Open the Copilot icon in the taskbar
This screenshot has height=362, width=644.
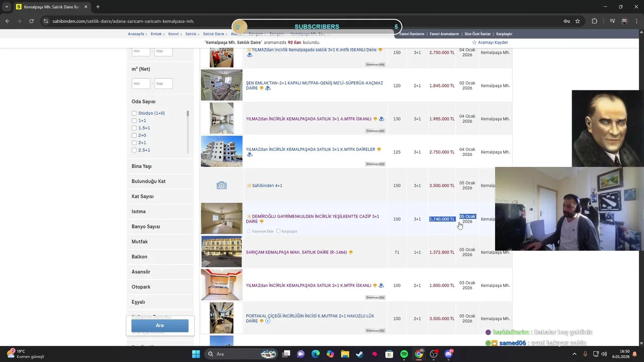(330, 354)
